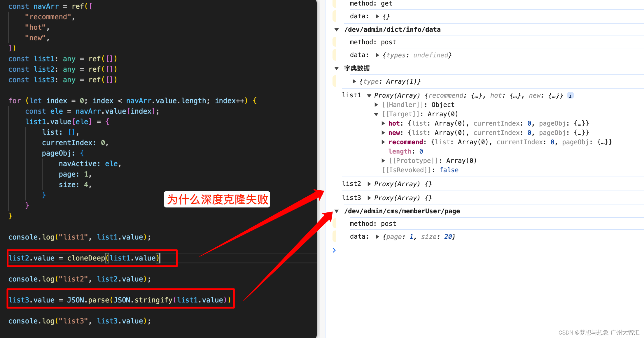Screen dimensions: 644x338
Task: Click the info icon next to list1 Proxy
Action: coord(570,96)
